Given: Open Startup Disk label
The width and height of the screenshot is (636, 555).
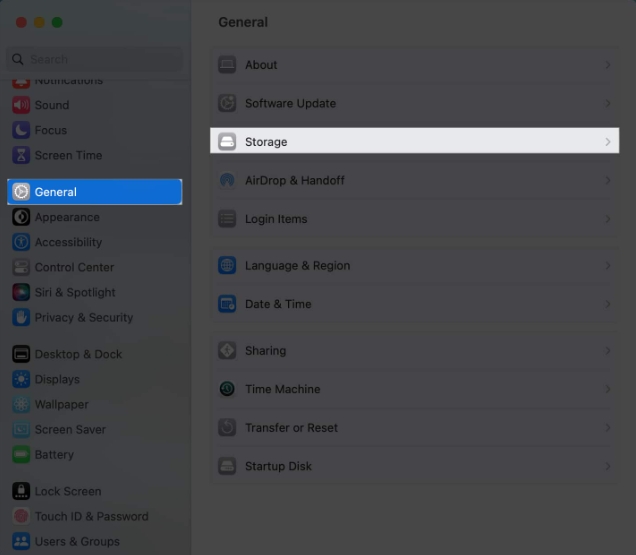Looking at the screenshot, I should (278, 466).
